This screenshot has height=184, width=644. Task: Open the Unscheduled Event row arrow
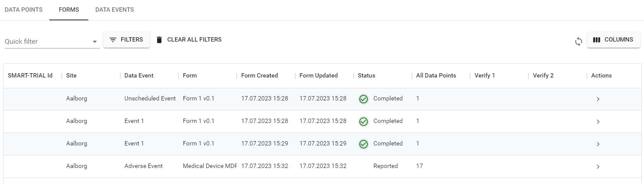[598, 99]
